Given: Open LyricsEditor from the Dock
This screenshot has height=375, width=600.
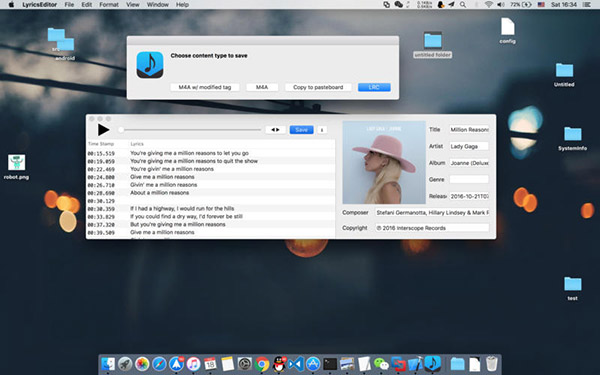Looking at the screenshot, I should tap(432, 364).
